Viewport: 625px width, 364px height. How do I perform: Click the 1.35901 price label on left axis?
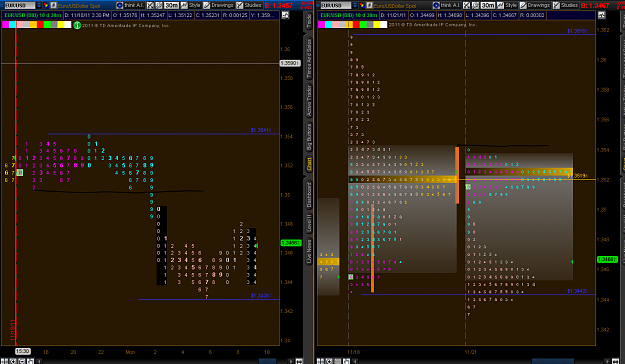point(290,63)
